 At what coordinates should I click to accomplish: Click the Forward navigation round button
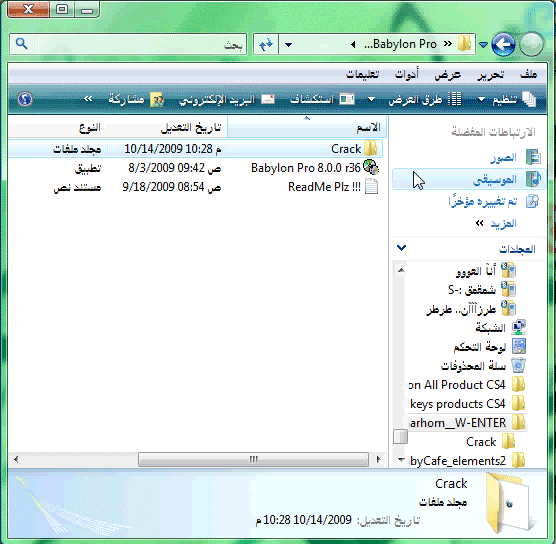pyautogui.click(x=531, y=45)
